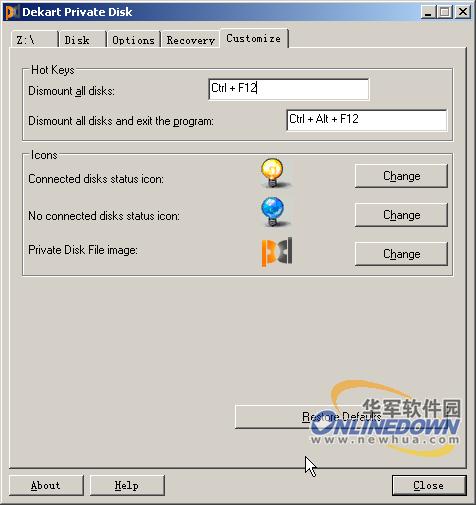The image size is (476, 505).
Task: Switch to the Z:\ tab
Action: click(x=34, y=40)
